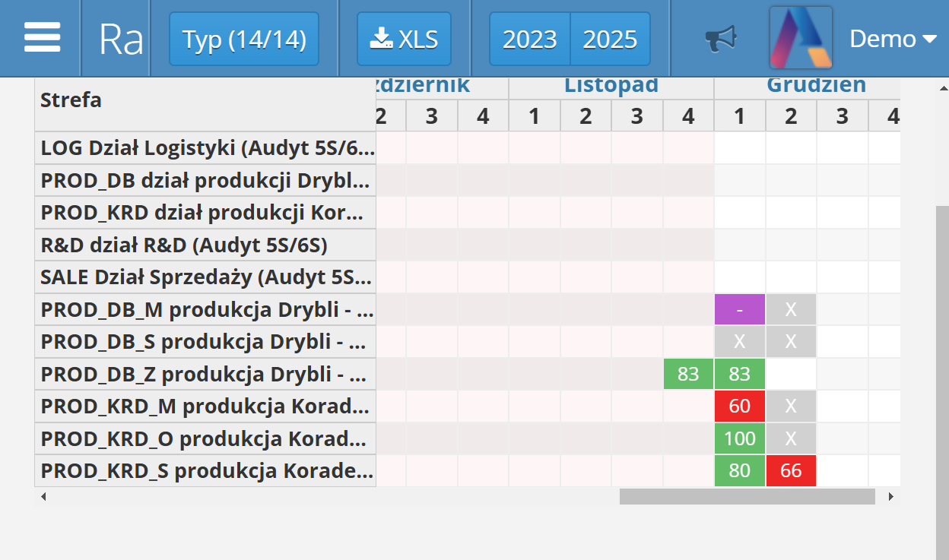The image size is (949, 560).
Task: Click the red 66 score cell
Action: point(791,471)
